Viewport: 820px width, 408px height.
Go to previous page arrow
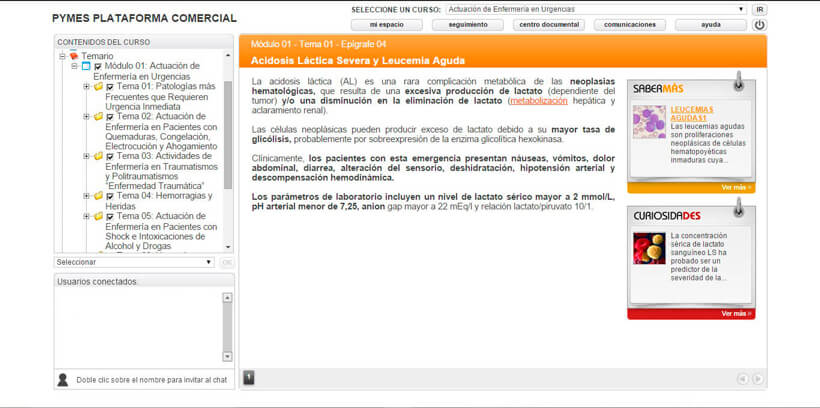[743, 379]
